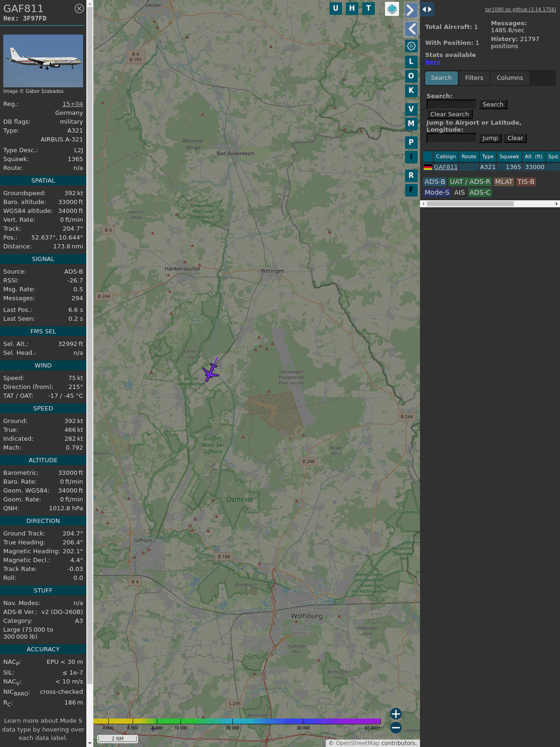The image size is (560, 747).
Task: Expand sidebar with right chevron arrow
Action: click(x=410, y=10)
